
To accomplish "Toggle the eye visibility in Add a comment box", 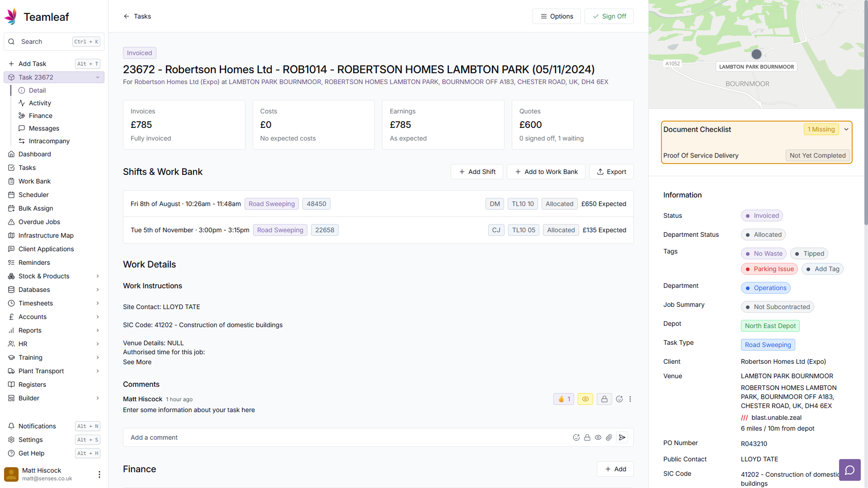I will (598, 437).
